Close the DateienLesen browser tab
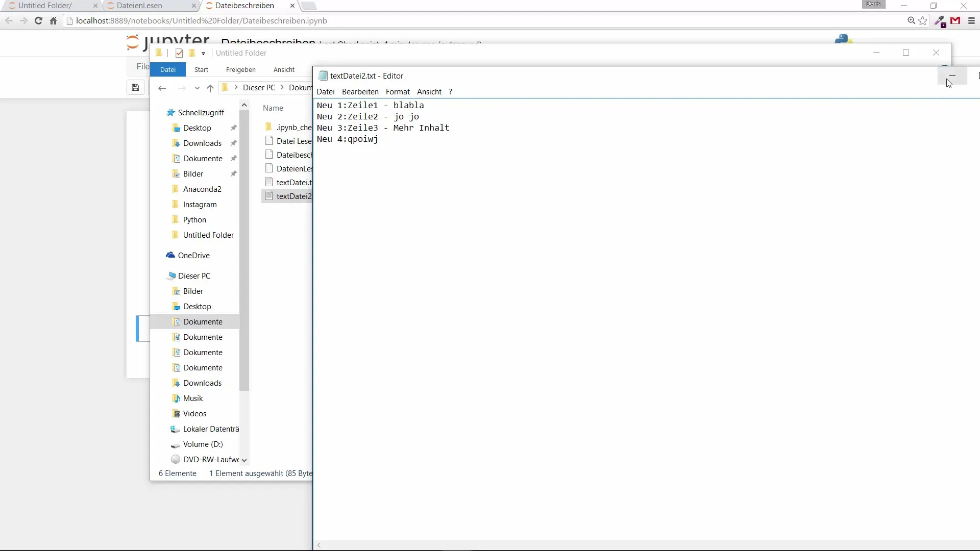The height and width of the screenshot is (551, 980). tap(194, 6)
